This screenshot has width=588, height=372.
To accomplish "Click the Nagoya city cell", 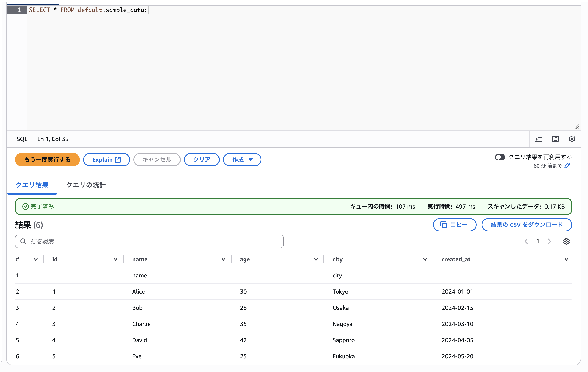I will tap(342, 324).
